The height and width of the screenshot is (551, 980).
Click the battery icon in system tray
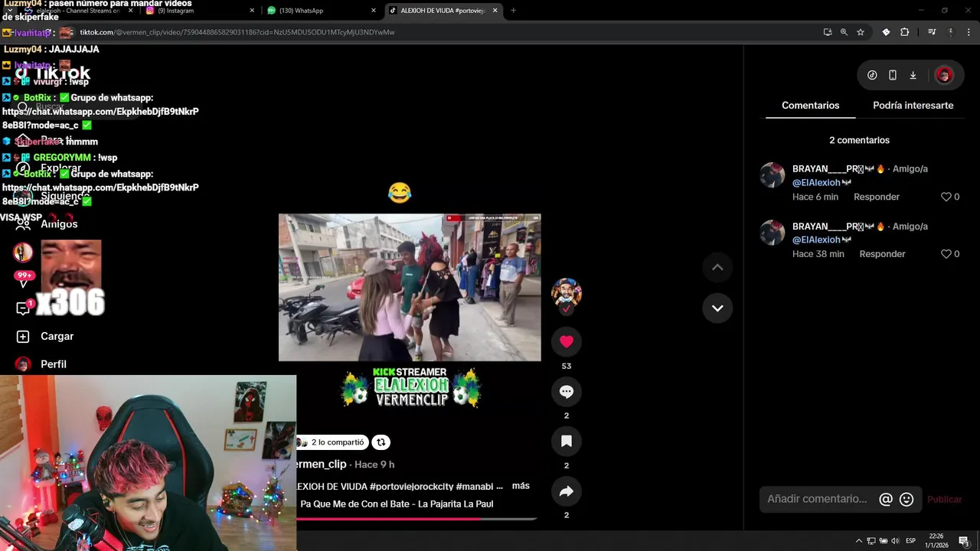click(x=883, y=541)
